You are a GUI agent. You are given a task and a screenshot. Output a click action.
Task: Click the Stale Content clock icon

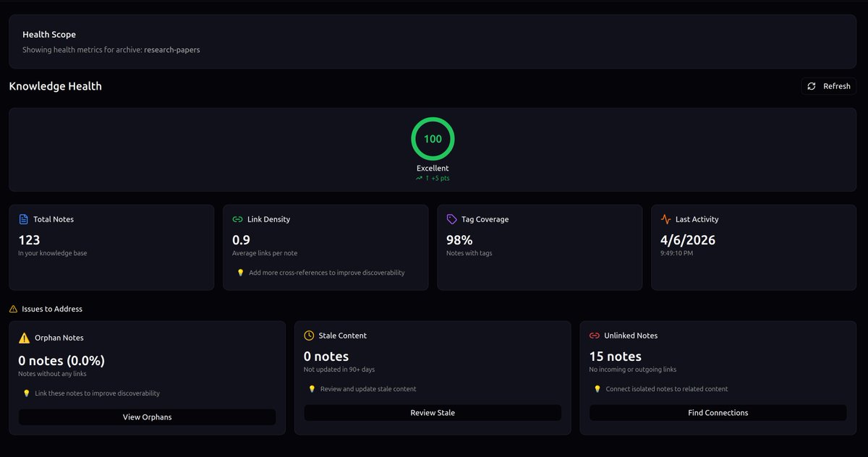(309, 336)
